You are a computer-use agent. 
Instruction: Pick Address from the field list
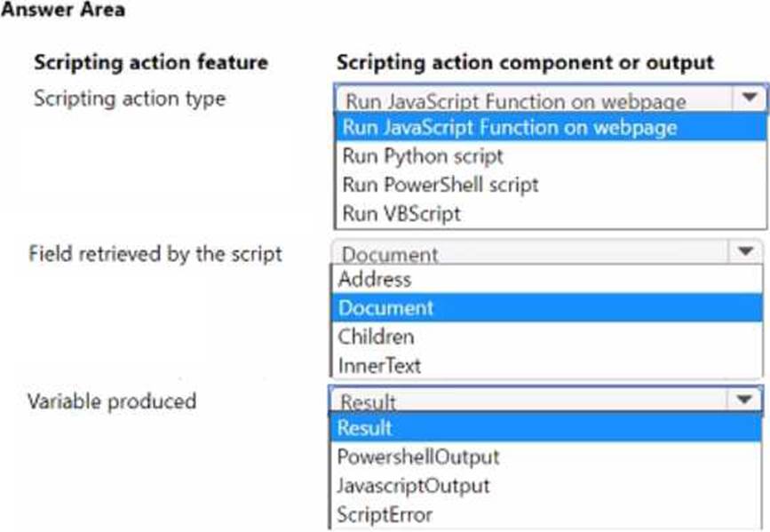point(375,280)
